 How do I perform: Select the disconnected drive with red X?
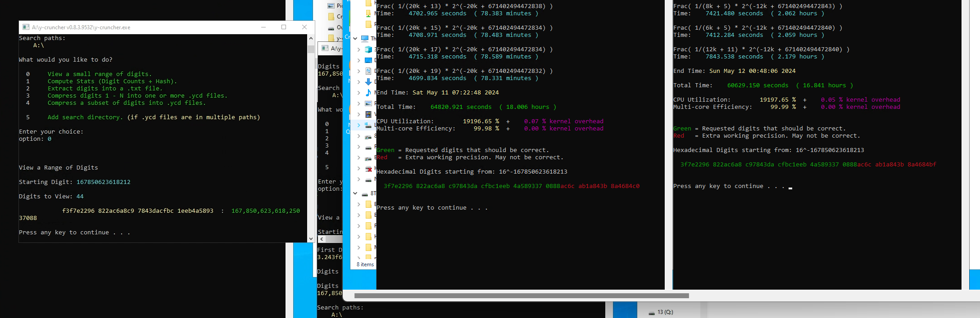click(368, 169)
